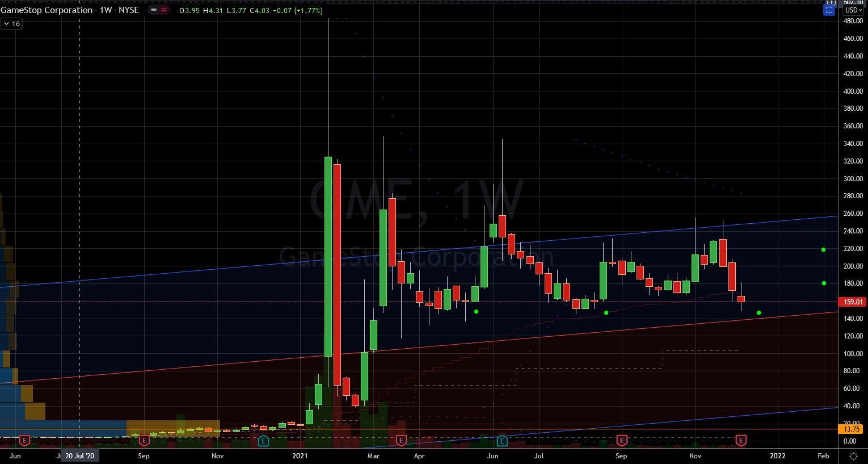Click the green dot at the 220.00 level
Image resolution: width=868 pixels, height=464 pixels.
pos(824,250)
